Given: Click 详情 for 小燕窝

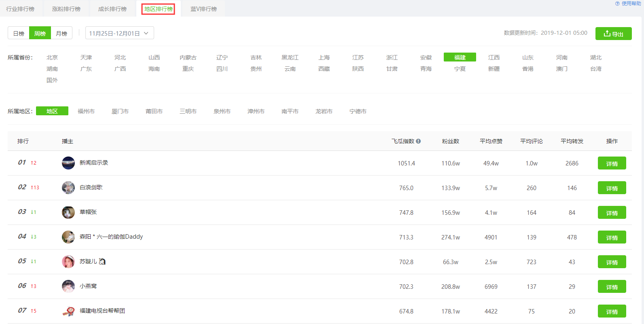Looking at the screenshot, I should click(x=612, y=287).
